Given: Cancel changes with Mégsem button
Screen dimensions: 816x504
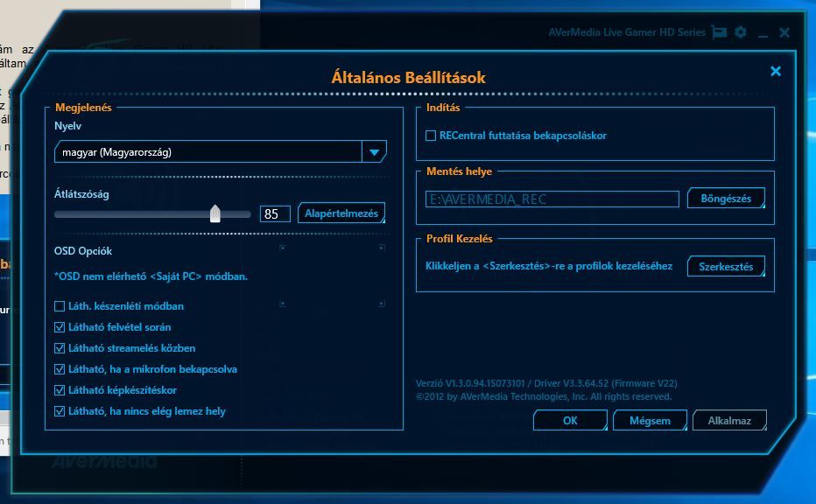Looking at the screenshot, I should 650,420.
